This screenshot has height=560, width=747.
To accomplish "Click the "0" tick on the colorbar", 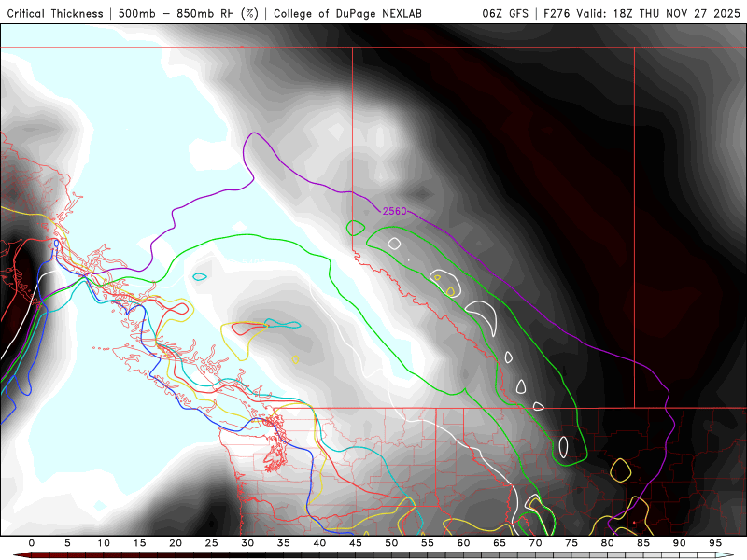I will 32,543.
